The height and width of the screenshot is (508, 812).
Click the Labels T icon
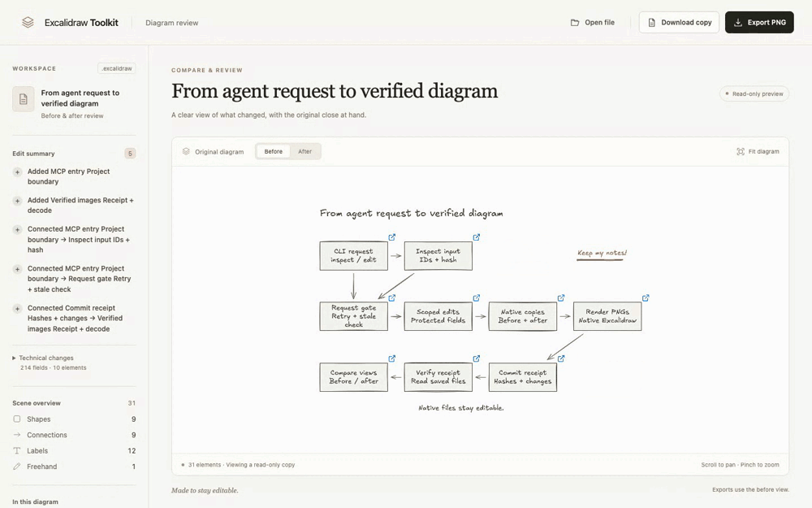pyautogui.click(x=16, y=450)
